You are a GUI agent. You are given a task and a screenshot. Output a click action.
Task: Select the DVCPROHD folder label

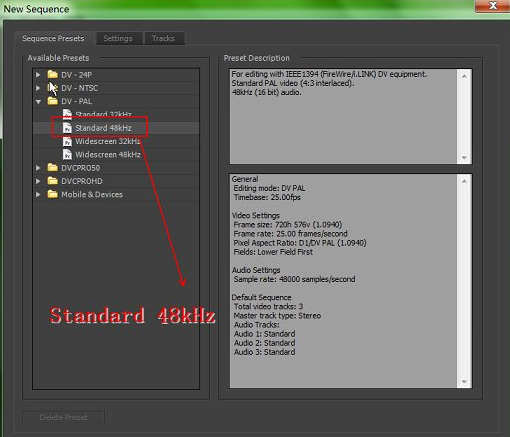pyautogui.click(x=82, y=181)
